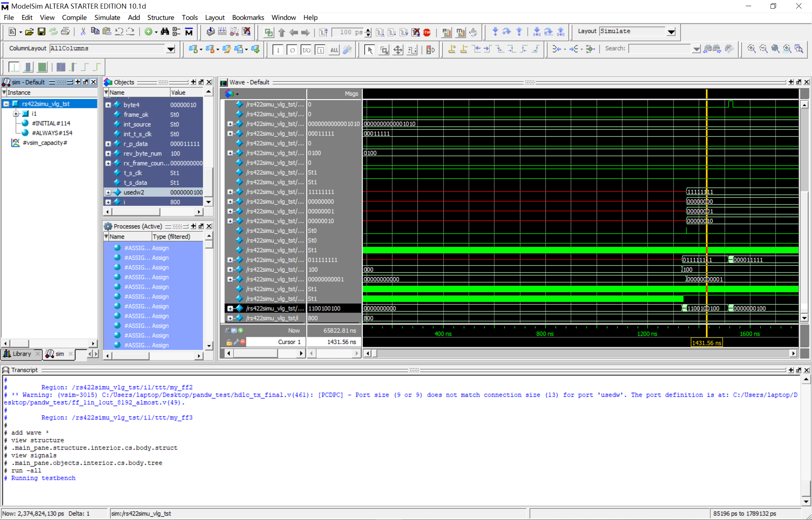
Task: Click the Find Previous Falling Edge icon
Action: coord(500,49)
